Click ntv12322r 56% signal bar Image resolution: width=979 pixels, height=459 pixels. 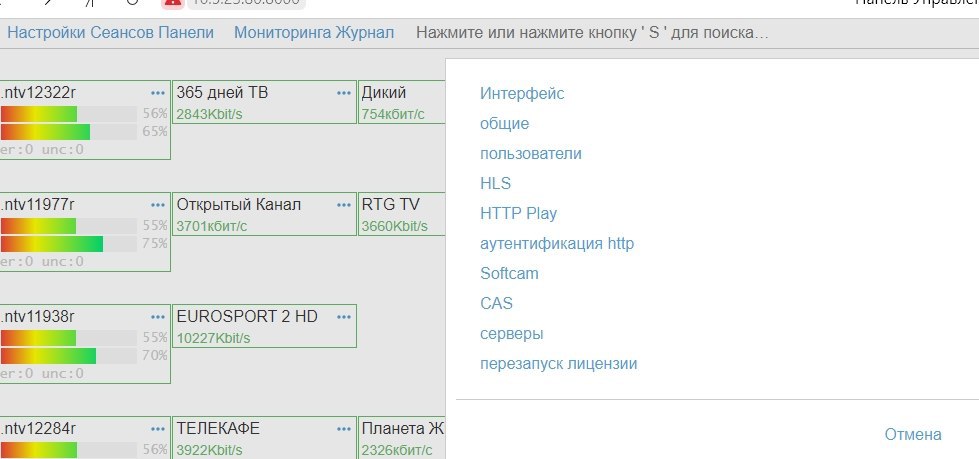[x=69, y=114]
